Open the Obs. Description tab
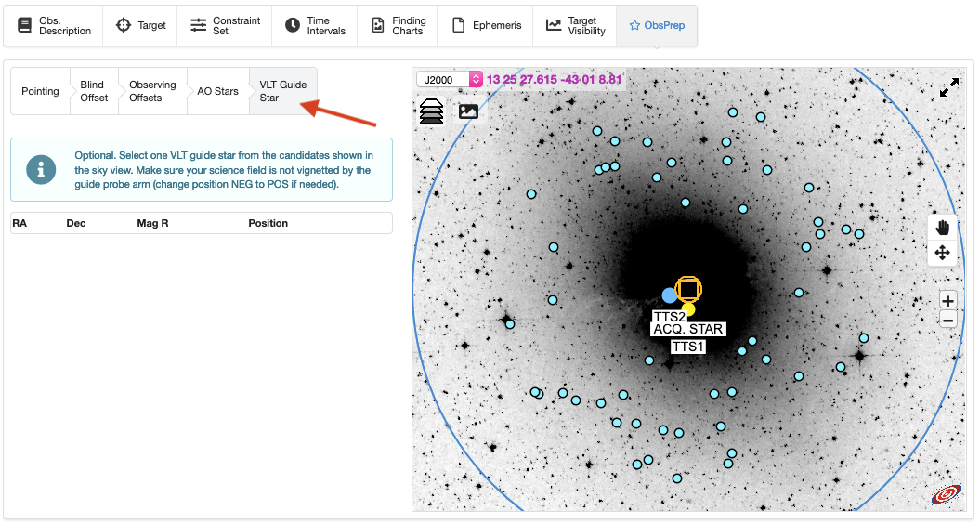 pyautogui.click(x=54, y=26)
